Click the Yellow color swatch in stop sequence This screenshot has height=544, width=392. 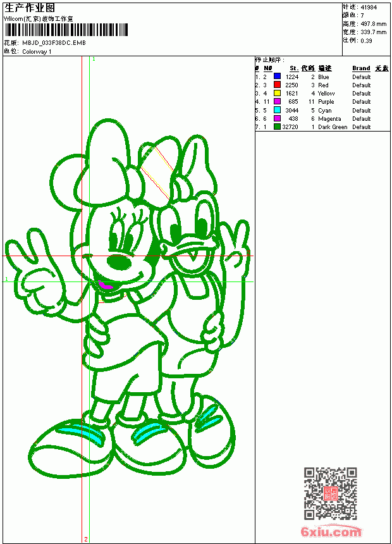277,93
